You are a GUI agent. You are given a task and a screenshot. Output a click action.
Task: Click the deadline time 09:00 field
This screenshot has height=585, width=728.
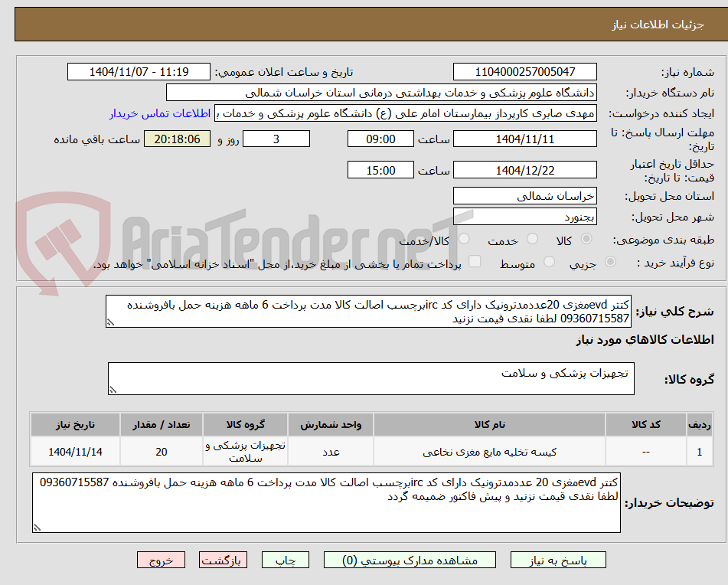380,139
